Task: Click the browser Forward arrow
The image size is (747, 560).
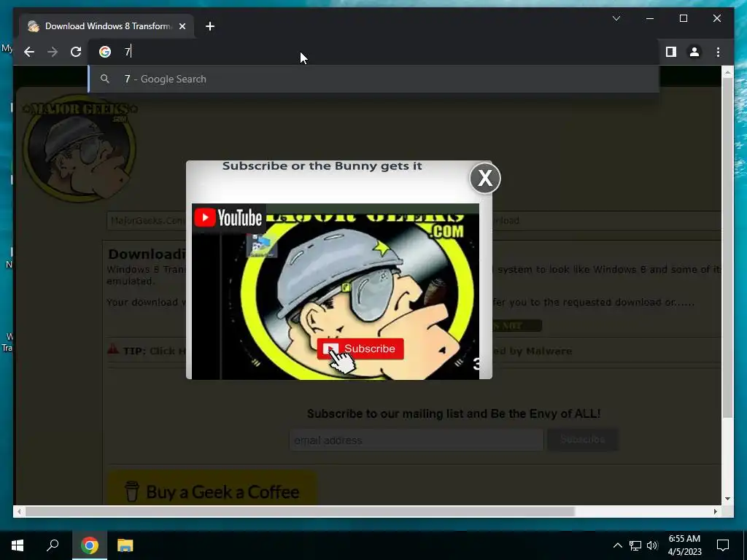Action: (53, 52)
